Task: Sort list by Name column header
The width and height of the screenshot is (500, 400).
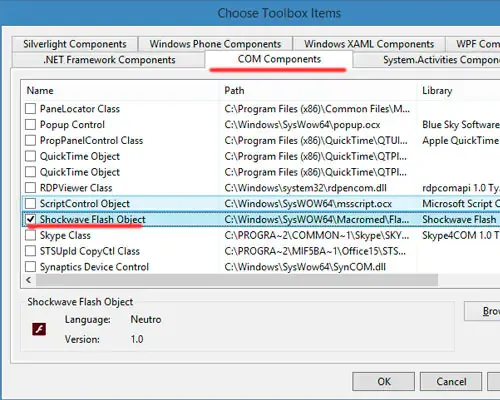Action: click(120, 91)
